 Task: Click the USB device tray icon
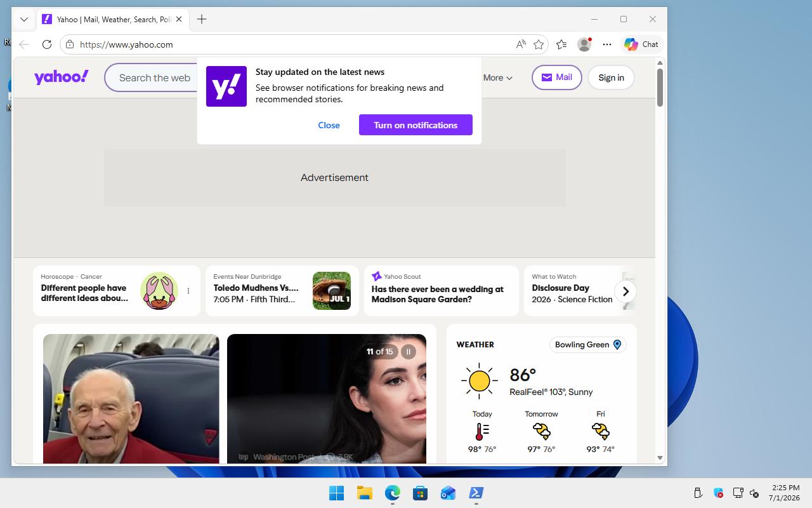click(698, 493)
